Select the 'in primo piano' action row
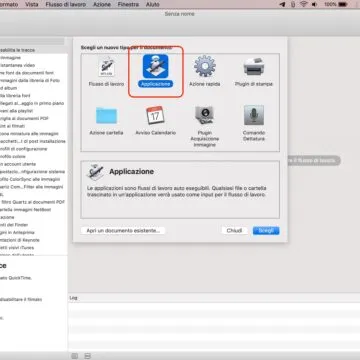360x360 pixels. click(34, 103)
